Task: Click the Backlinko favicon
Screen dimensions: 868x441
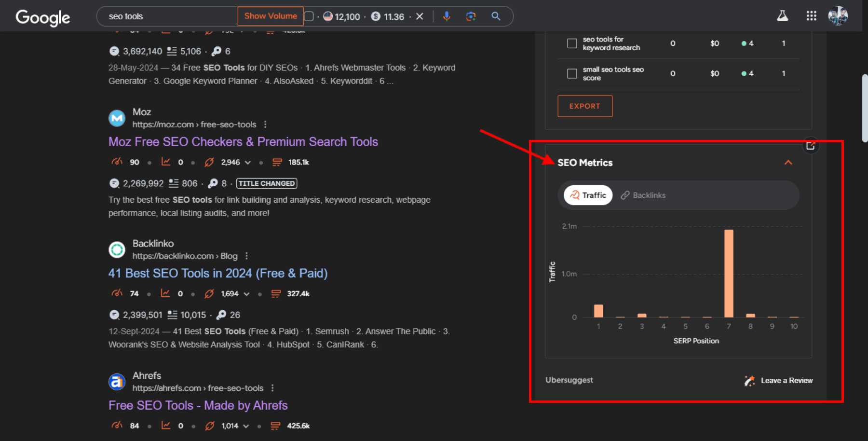Action: [117, 250]
